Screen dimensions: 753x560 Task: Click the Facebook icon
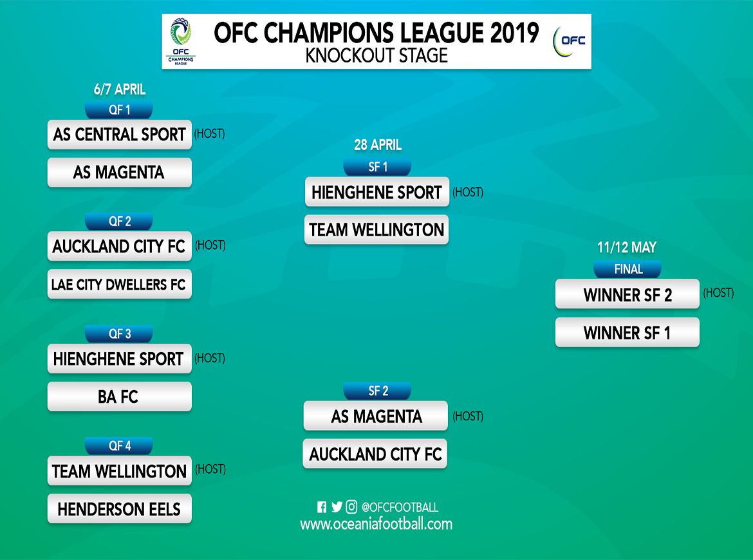pos(322,507)
